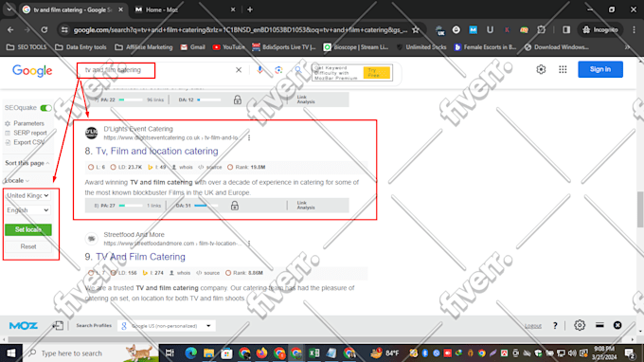Switch to the Home - Moz tab
Viewport: 644px width, 362px height.
[186, 9]
